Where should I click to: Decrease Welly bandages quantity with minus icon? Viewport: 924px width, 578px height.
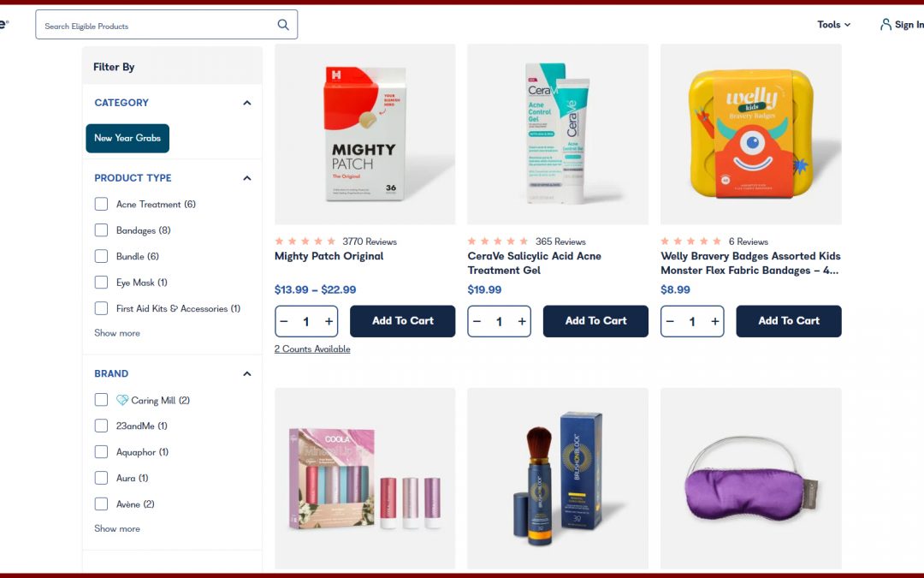pos(671,321)
